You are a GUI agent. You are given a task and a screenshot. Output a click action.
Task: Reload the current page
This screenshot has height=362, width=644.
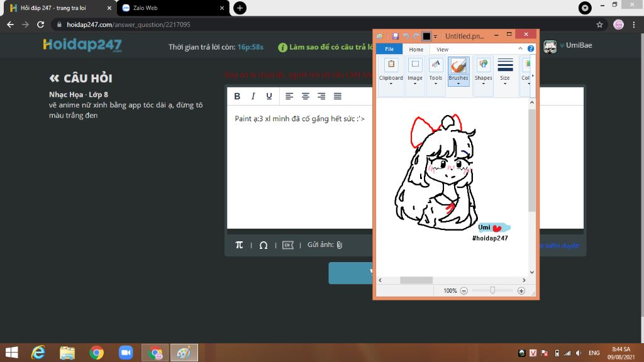pos(40,25)
